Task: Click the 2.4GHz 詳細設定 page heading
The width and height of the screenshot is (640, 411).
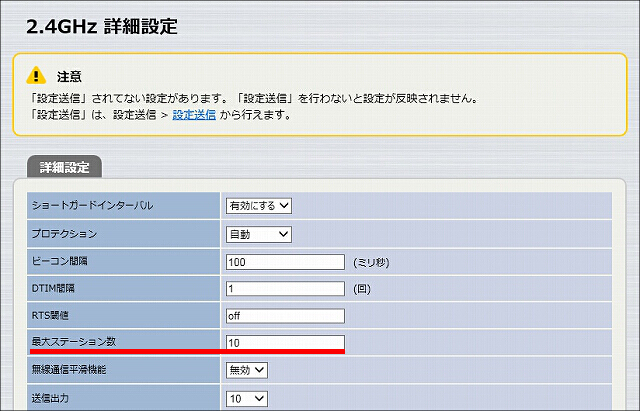Action: click(x=102, y=27)
